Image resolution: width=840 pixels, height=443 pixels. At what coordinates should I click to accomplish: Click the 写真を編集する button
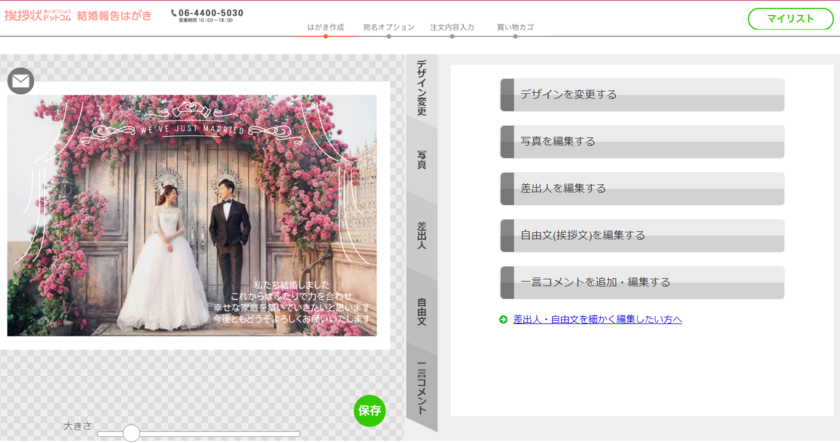click(x=642, y=141)
